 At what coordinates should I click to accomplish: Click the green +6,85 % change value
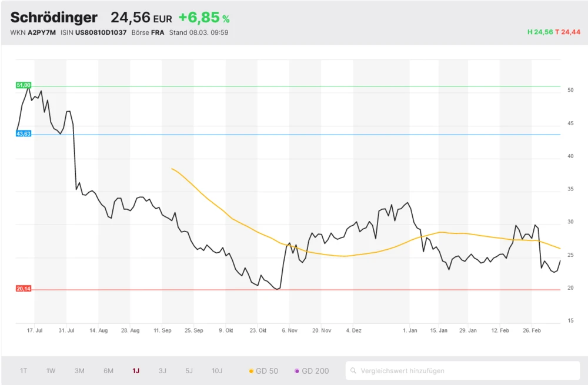(203, 18)
